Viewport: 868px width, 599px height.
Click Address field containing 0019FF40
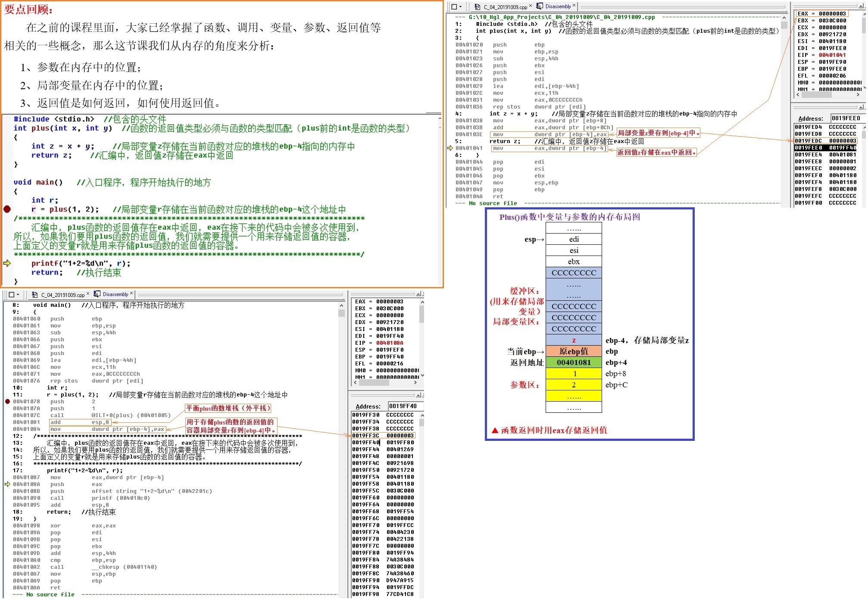pyautogui.click(x=406, y=406)
